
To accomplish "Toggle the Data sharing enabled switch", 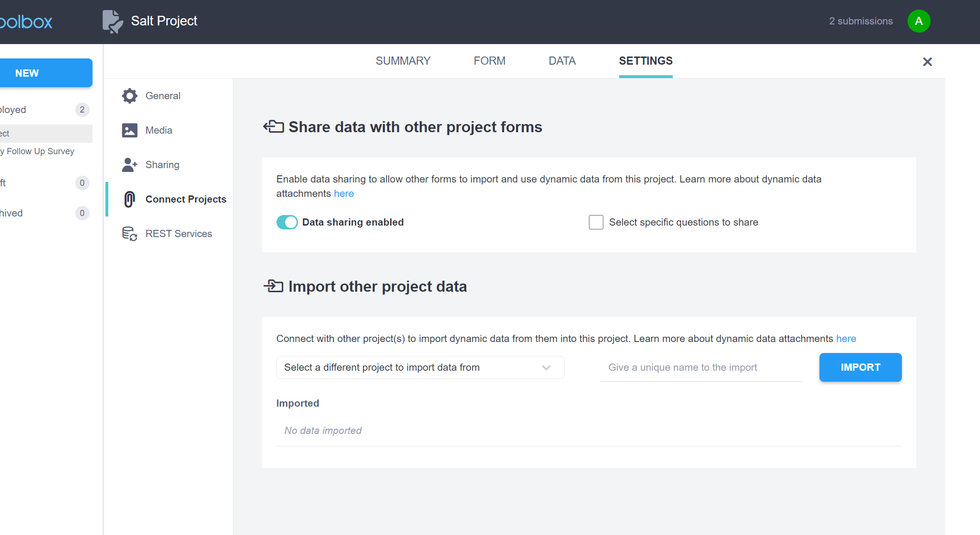I will [x=287, y=222].
